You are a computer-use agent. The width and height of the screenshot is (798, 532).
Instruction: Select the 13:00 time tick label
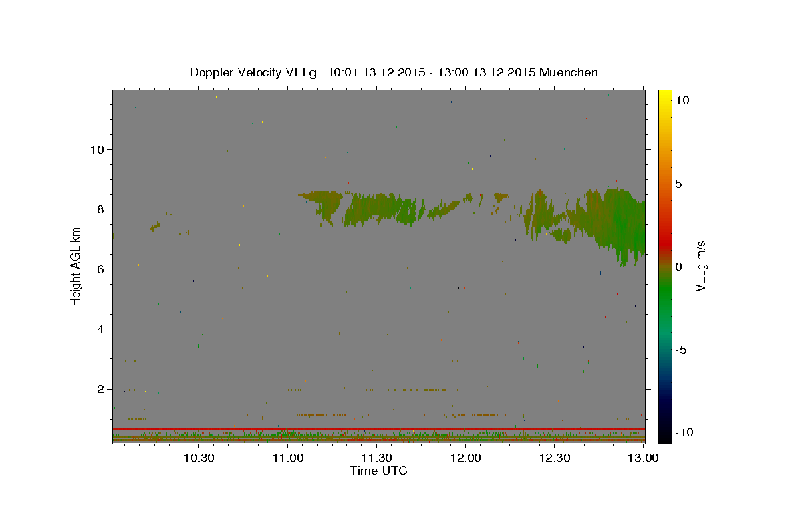tap(643, 458)
